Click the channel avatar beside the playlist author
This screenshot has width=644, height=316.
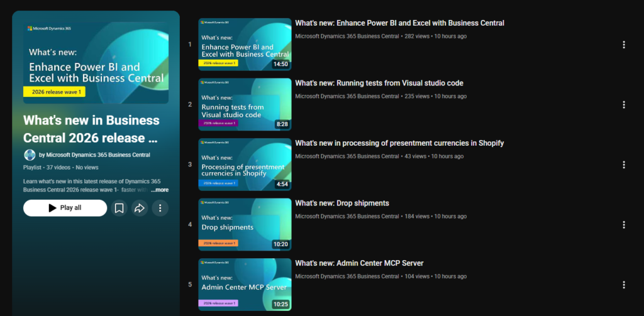pos(30,155)
